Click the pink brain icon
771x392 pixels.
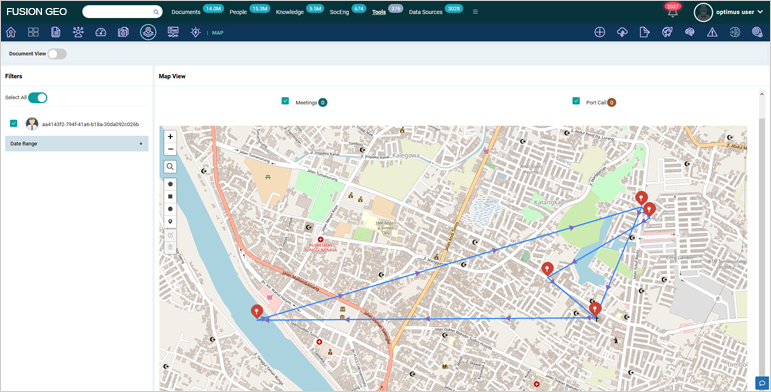coord(689,32)
